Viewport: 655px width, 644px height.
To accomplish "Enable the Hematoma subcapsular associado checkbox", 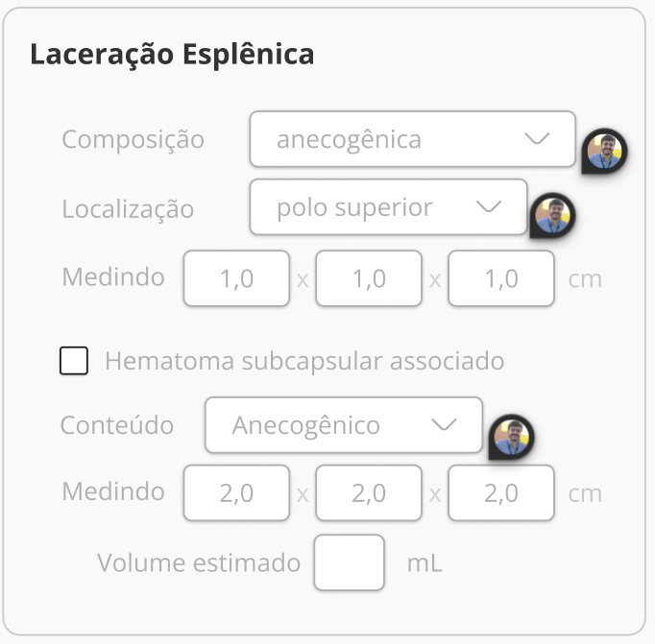I will (x=74, y=362).
